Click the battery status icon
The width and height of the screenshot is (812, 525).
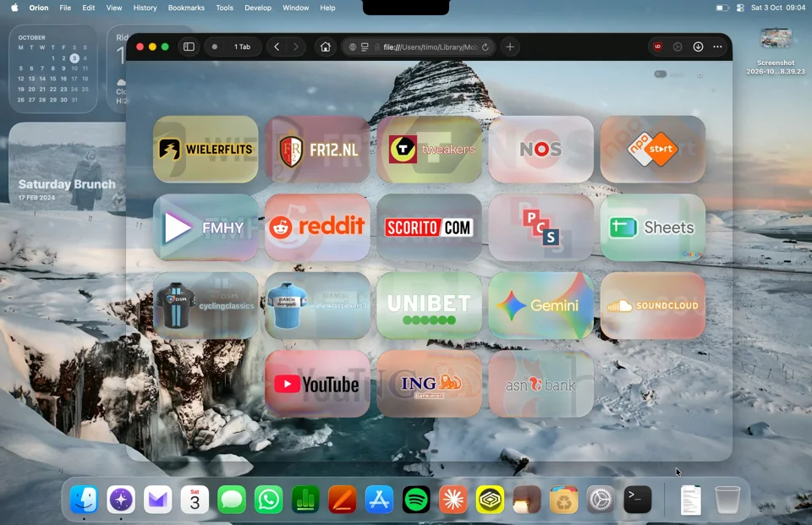(x=722, y=8)
